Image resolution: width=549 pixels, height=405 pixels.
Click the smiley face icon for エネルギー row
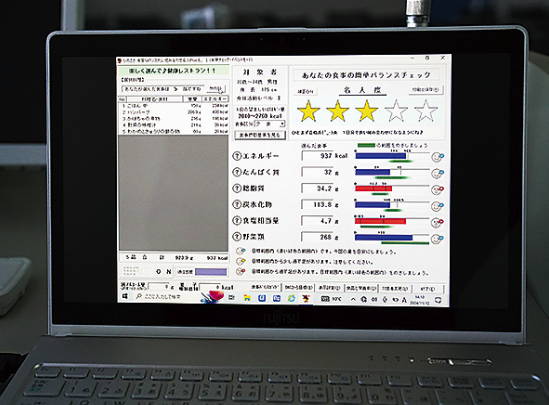(437, 157)
